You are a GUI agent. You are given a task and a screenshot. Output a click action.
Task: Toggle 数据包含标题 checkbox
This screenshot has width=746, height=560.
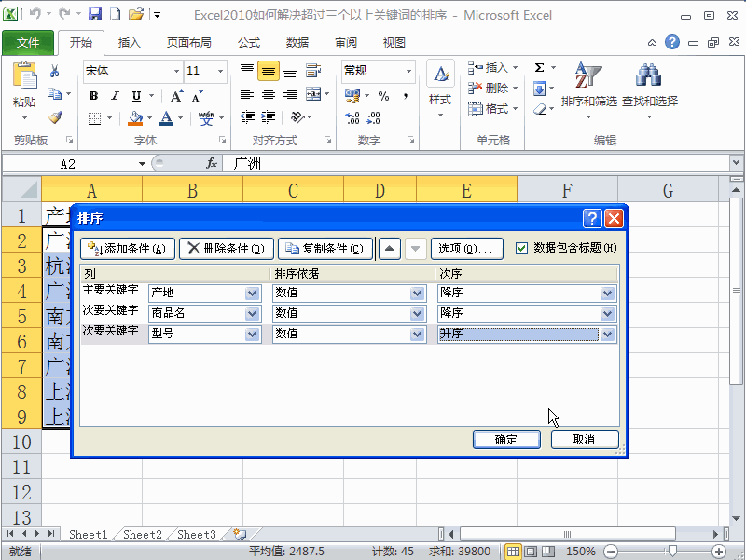tap(522, 248)
